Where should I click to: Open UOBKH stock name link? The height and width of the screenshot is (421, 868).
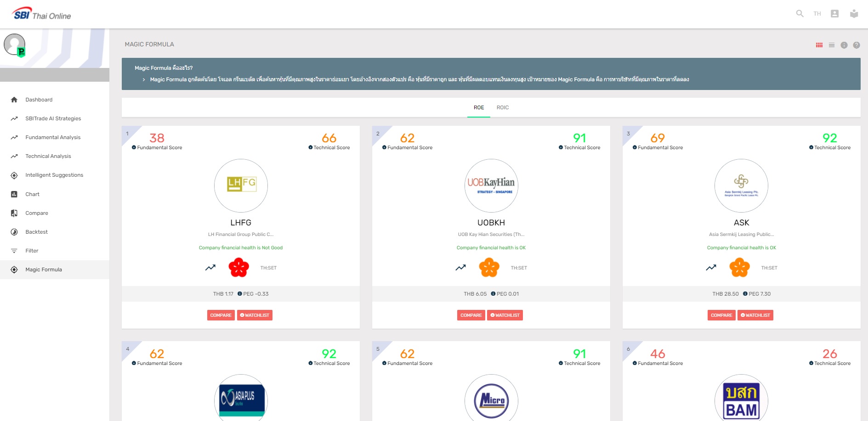click(491, 223)
